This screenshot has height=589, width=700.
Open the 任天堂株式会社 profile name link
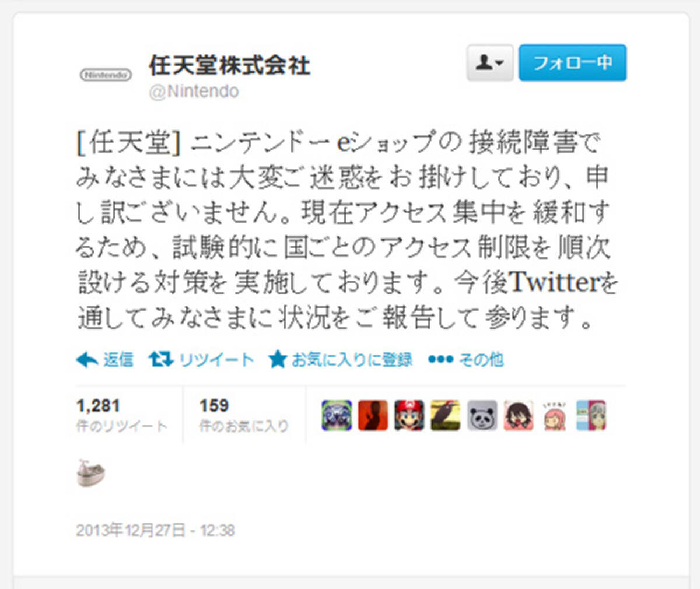point(229,65)
